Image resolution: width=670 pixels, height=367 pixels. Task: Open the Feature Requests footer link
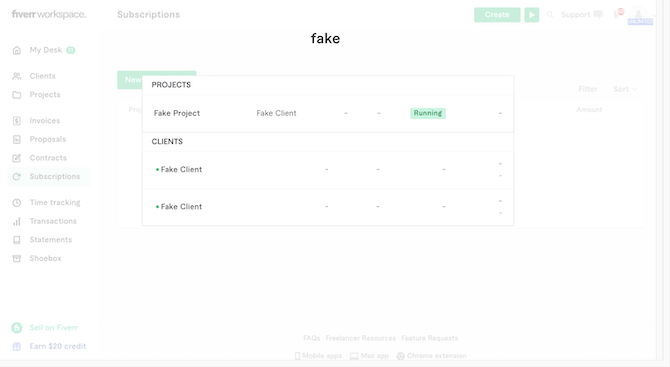pos(429,338)
